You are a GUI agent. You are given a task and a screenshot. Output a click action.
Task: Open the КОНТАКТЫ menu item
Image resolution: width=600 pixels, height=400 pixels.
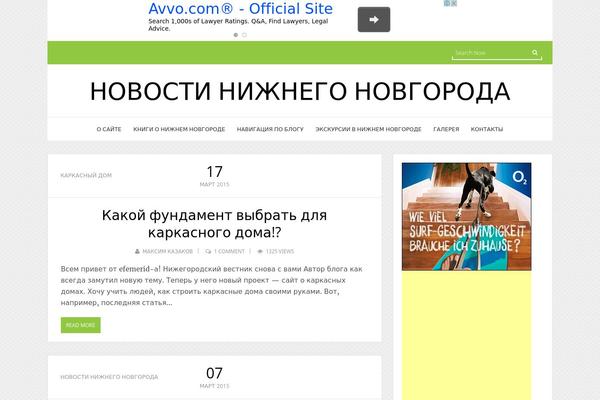[x=487, y=129]
